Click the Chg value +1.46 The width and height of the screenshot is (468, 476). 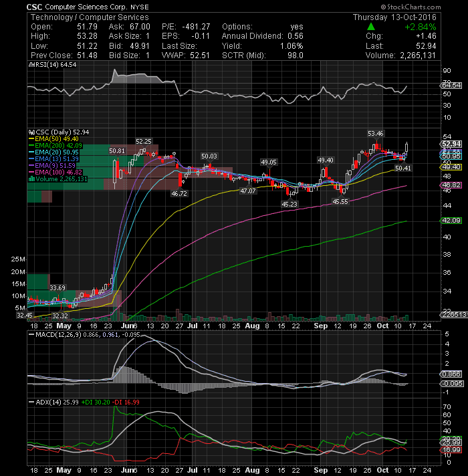click(426, 36)
